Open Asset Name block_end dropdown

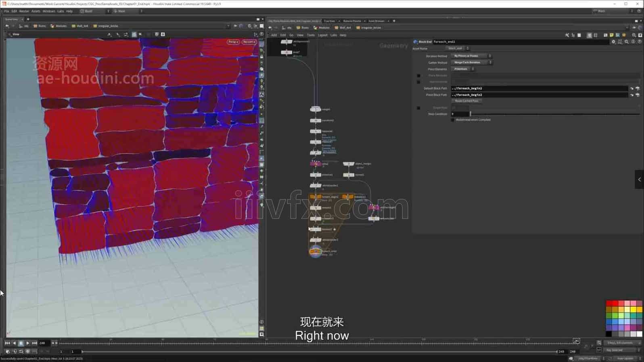[458, 48]
